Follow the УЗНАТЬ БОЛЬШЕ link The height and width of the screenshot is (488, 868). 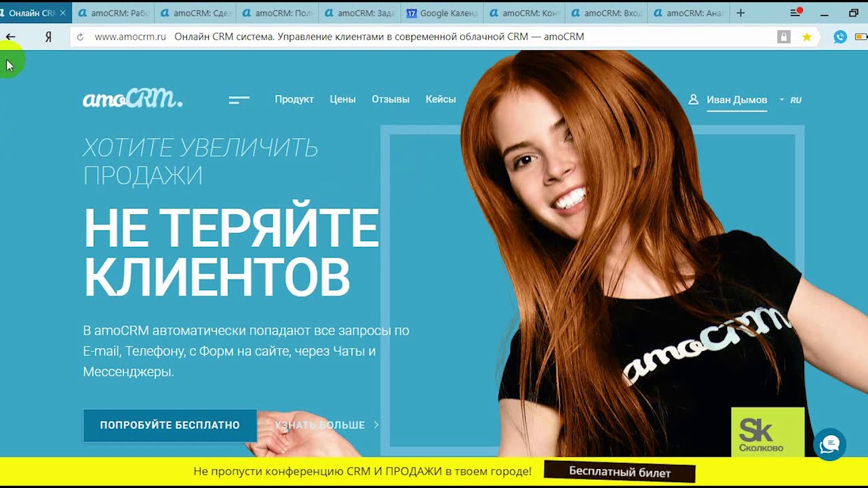(x=326, y=425)
